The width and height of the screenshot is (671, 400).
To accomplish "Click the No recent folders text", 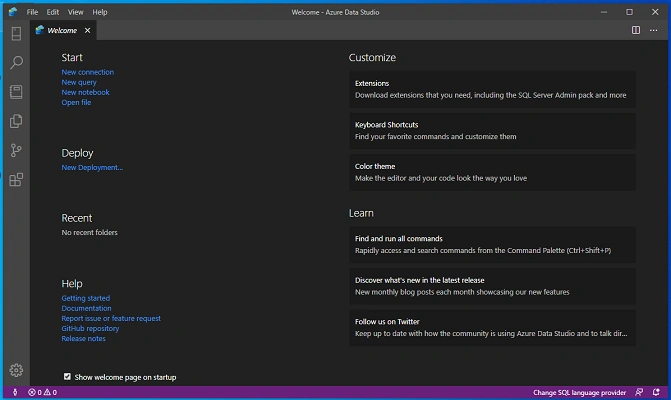I will click(89, 232).
